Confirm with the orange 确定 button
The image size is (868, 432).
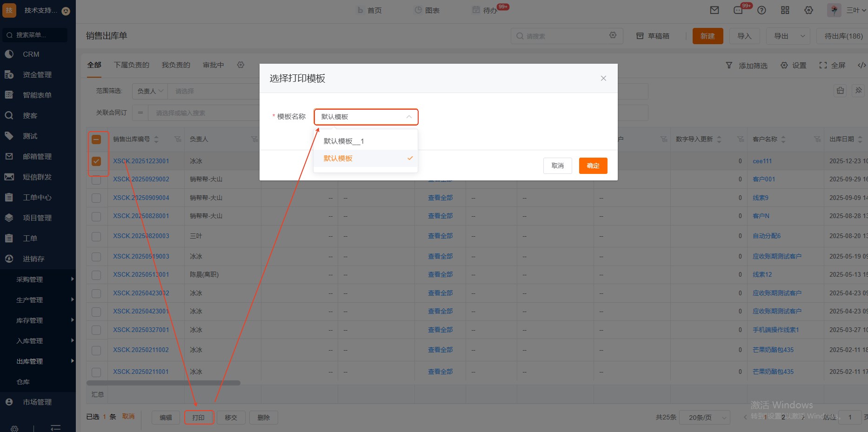[x=593, y=166]
